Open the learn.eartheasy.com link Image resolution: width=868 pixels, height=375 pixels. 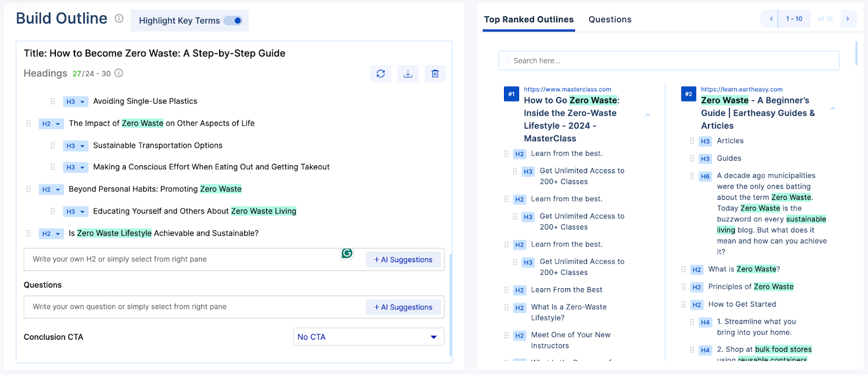point(742,90)
